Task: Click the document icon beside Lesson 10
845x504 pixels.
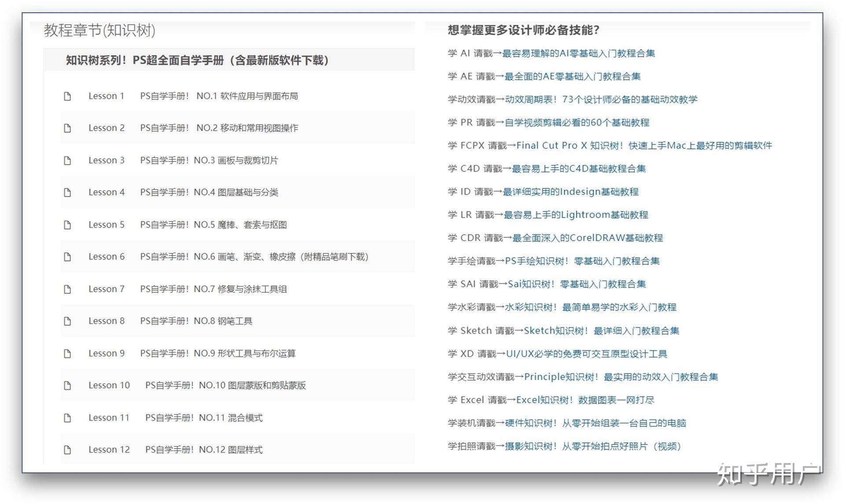Action: (x=67, y=385)
